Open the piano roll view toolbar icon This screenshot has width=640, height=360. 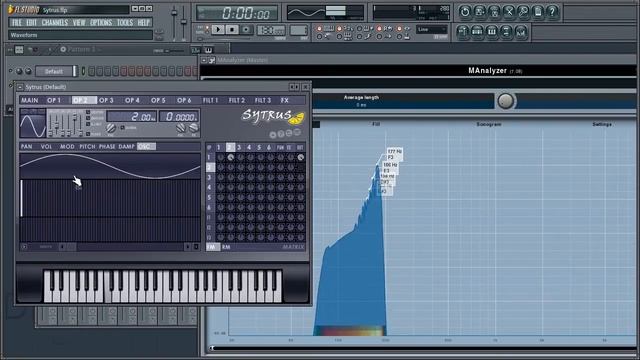[x=492, y=31]
